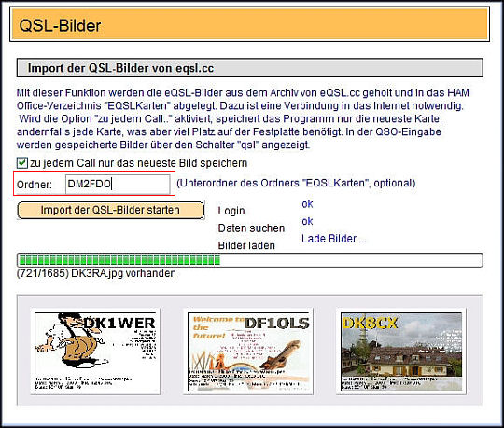Click the description paragraph about eQSL.cc archive
The height and width of the screenshot is (428, 504).
point(243,118)
